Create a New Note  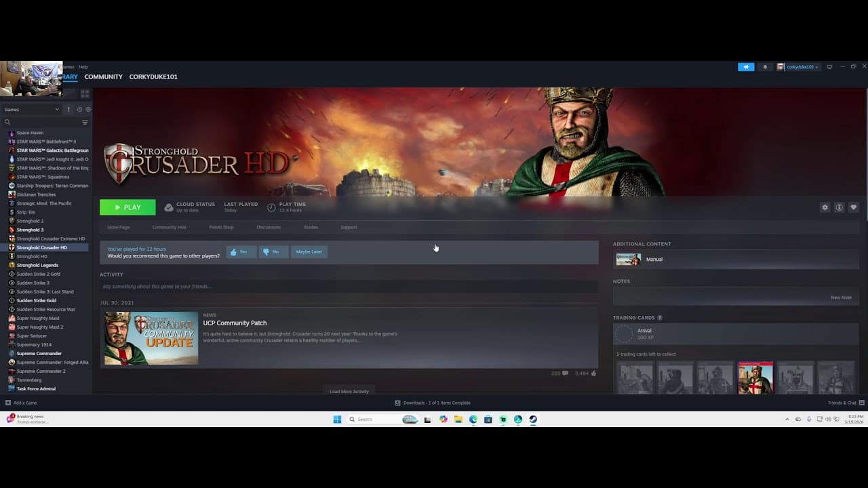click(841, 298)
